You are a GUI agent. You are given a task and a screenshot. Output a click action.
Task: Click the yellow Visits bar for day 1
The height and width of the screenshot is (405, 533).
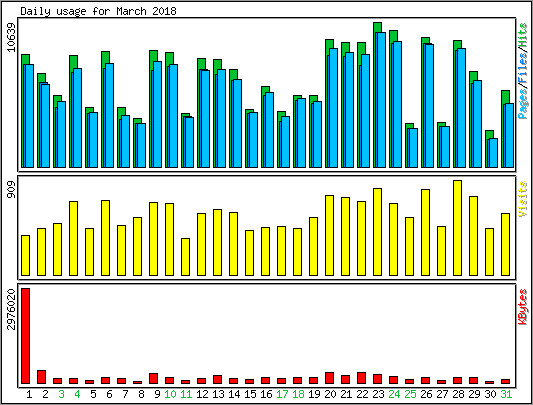click(x=25, y=255)
